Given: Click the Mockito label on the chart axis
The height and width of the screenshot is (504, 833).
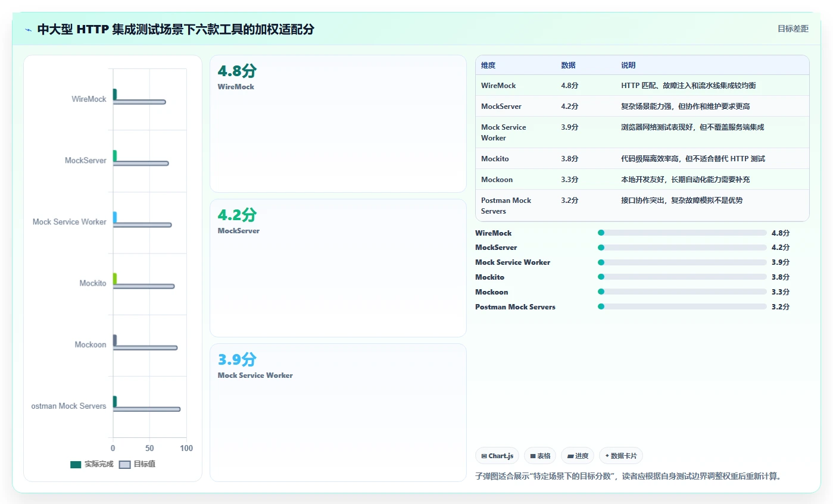Looking at the screenshot, I should (93, 283).
